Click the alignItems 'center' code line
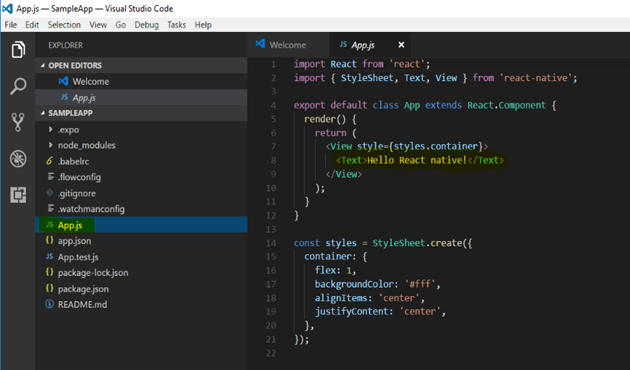The height and width of the screenshot is (370, 630). (370, 298)
